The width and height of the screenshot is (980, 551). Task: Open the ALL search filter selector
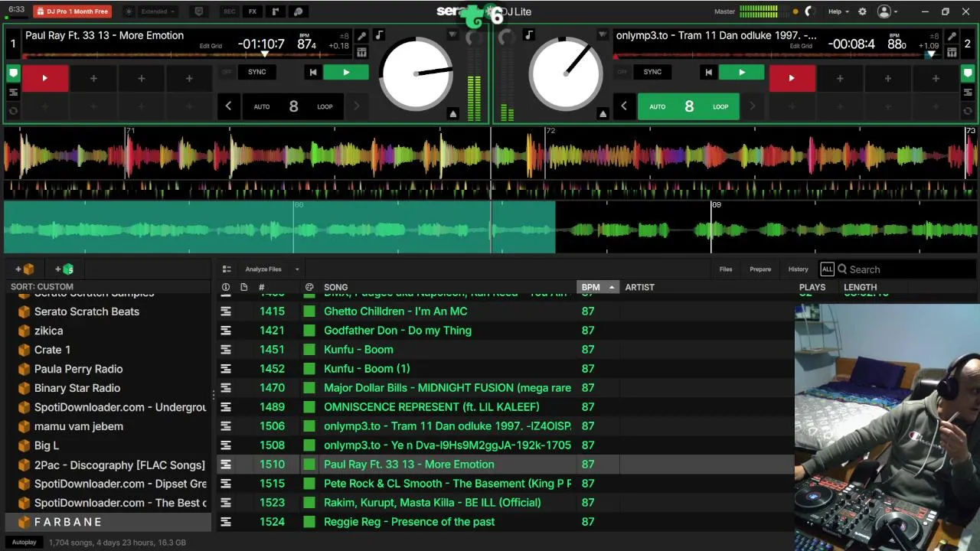[827, 269]
